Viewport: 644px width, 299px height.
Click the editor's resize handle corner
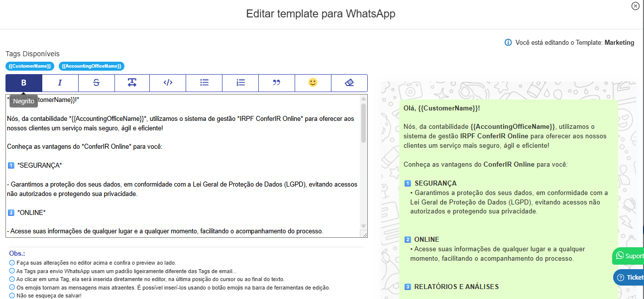[x=364, y=234]
